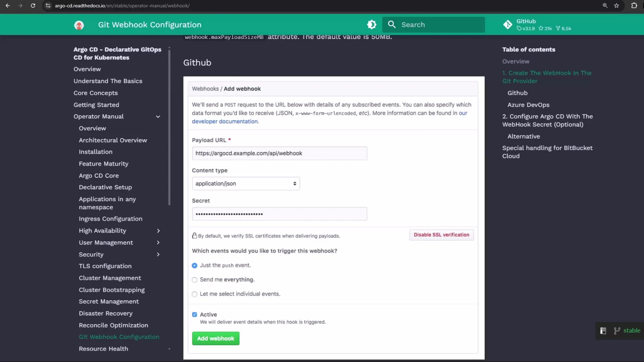Go to Azure DevOps in table of contents
Viewport: 644px width, 362px height.
[x=528, y=105]
